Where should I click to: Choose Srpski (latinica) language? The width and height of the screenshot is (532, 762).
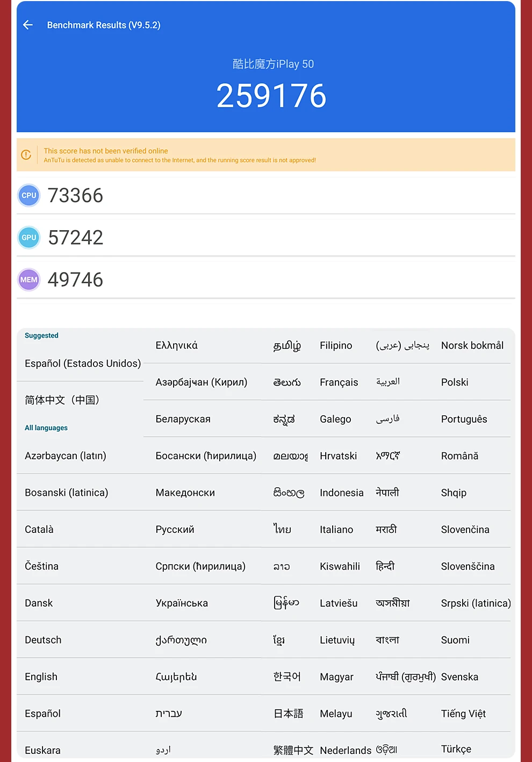coord(476,603)
